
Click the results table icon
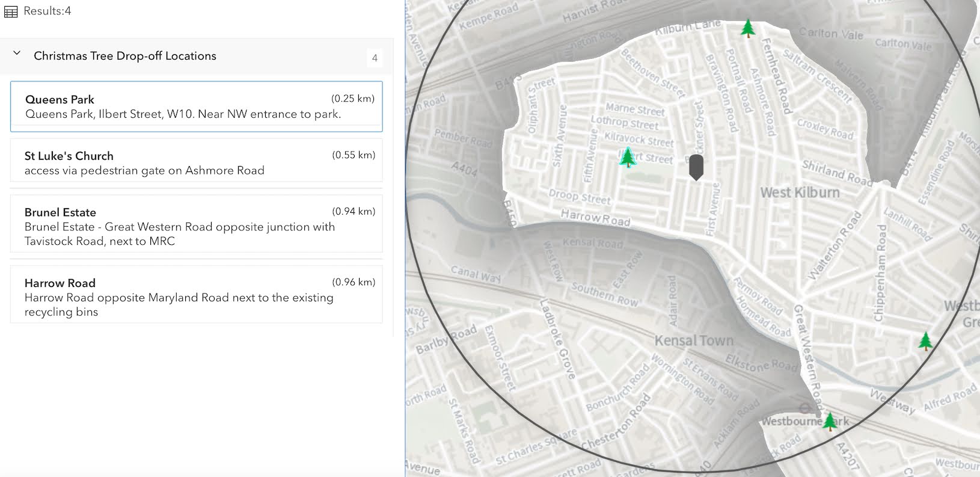[11, 11]
